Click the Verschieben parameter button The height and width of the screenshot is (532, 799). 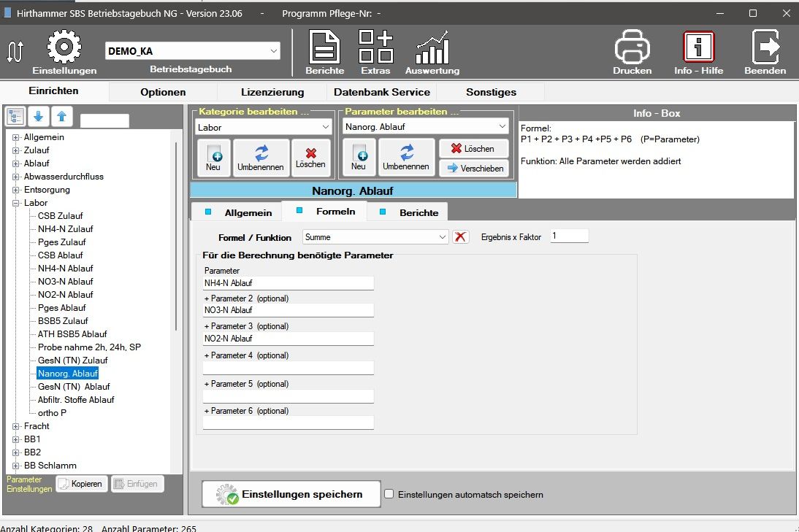473,168
